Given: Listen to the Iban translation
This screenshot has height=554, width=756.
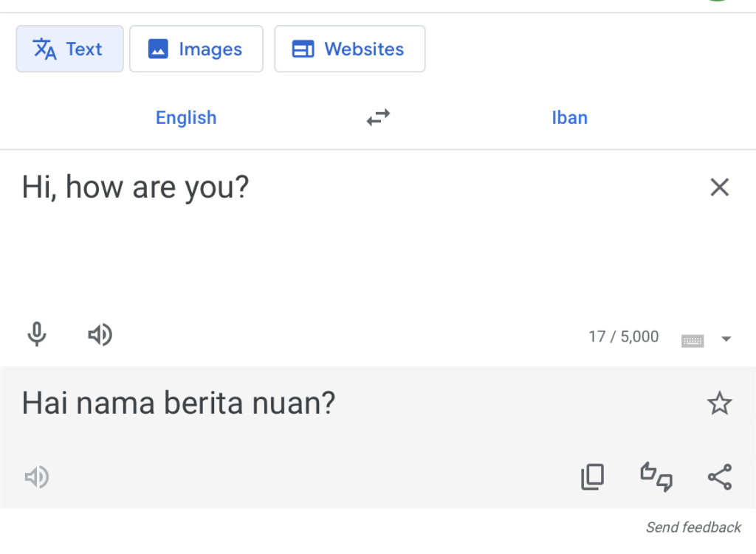Looking at the screenshot, I should pyautogui.click(x=37, y=477).
